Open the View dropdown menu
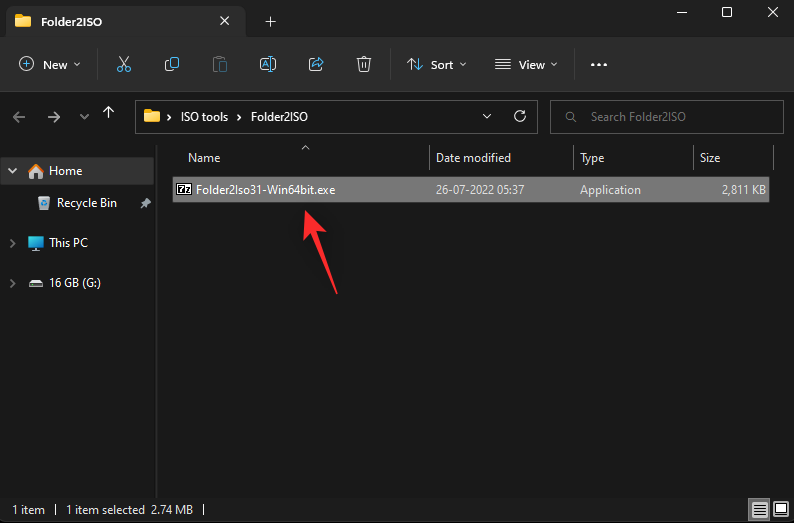Viewport: 794px width, 523px height. pyautogui.click(x=526, y=65)
